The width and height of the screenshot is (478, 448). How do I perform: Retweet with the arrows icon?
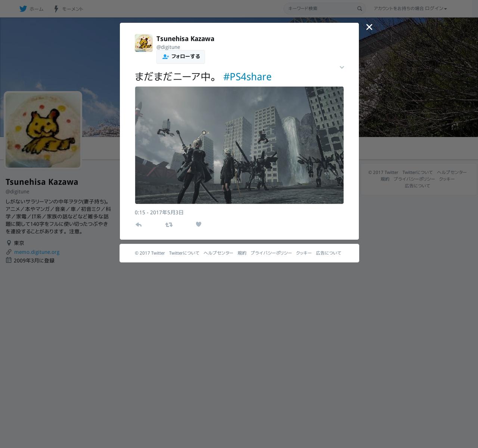coord(169,224)
